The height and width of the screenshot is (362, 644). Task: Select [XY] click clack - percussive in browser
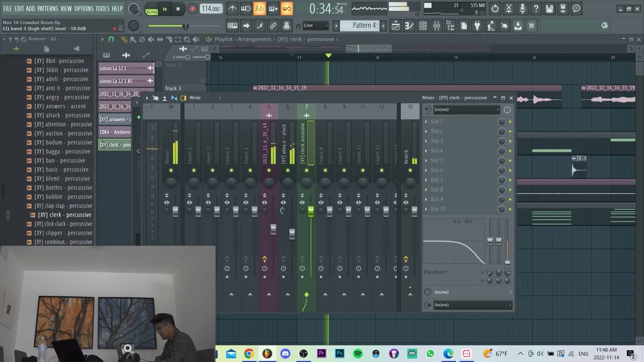click(63, 224)
